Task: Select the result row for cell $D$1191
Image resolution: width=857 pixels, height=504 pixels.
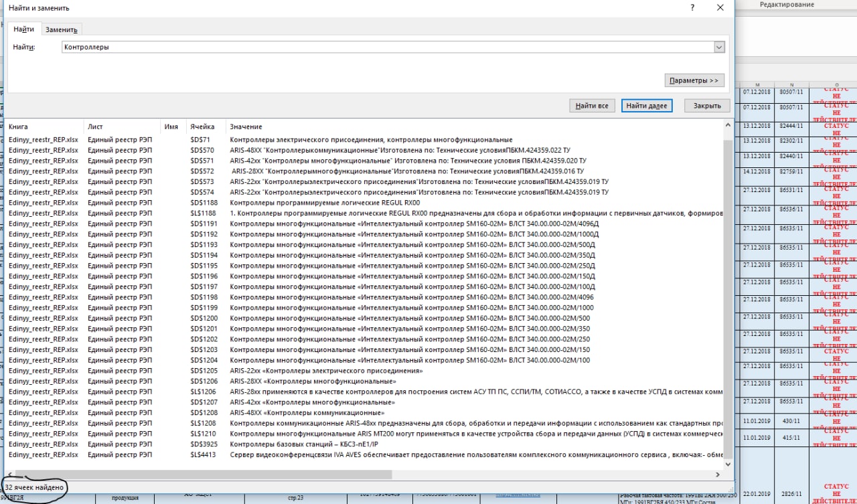Action: tap(365, 224)
